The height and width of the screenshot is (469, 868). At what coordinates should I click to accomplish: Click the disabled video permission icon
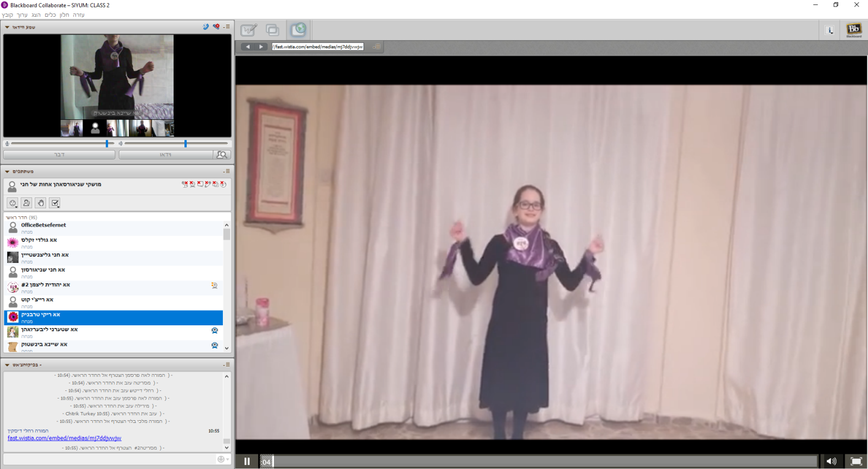click(192, 184)
